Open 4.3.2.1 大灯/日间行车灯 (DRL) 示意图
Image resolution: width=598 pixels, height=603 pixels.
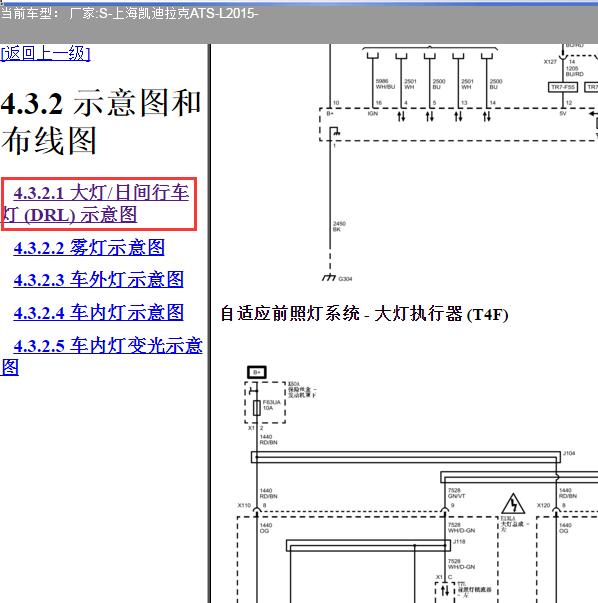96,204
